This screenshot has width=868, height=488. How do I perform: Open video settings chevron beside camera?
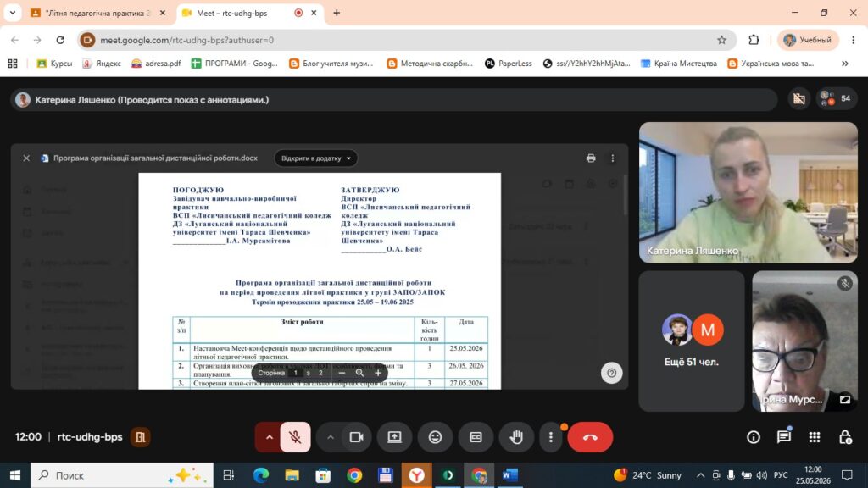point(331,437)
